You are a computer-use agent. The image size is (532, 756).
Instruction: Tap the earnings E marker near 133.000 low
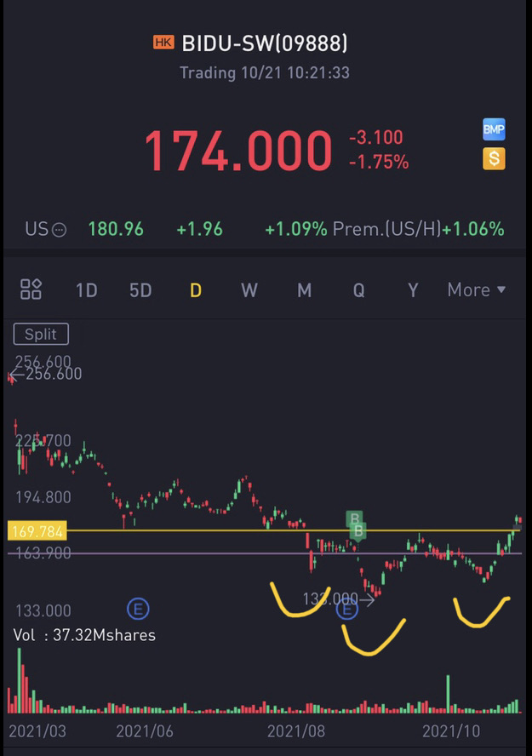tap(347, 610)
